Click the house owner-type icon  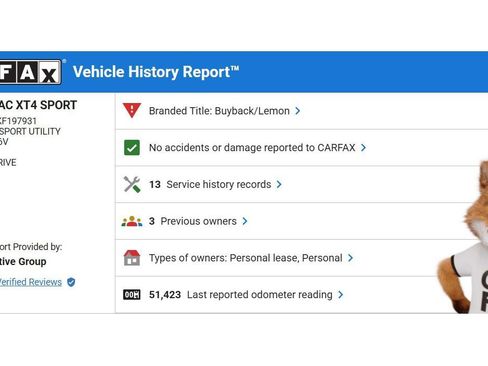click(132, 258)
